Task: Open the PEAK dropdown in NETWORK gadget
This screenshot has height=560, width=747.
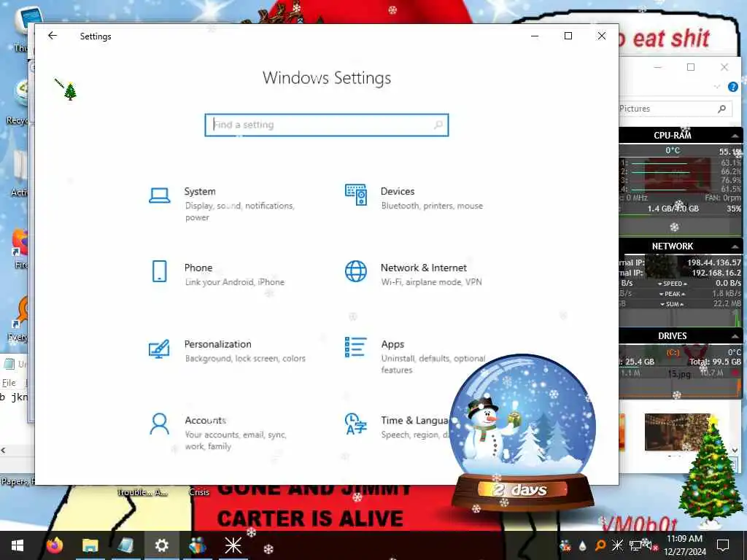Action: click(672, 294)
